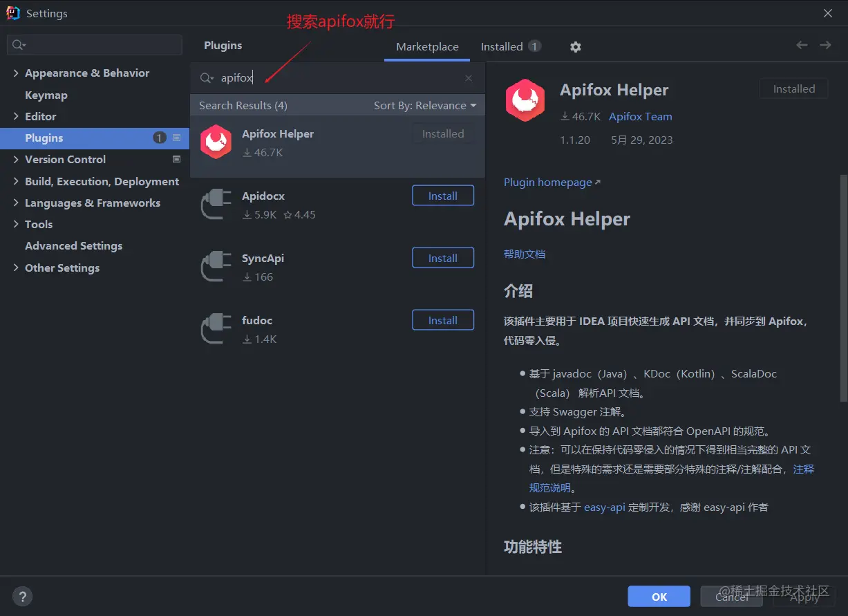Click the plugin details vertical scrollbar
848x616 pixels.
843,288
